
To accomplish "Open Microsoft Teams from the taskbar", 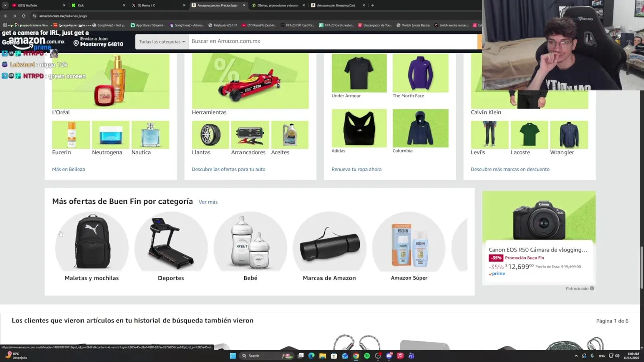I will (x=411, y=356).
